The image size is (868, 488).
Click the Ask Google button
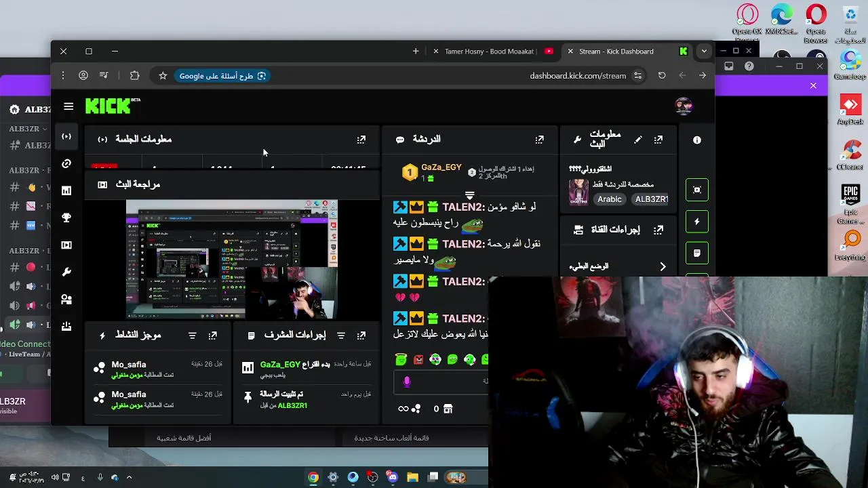pyautogui.click(x=222, y=76)
